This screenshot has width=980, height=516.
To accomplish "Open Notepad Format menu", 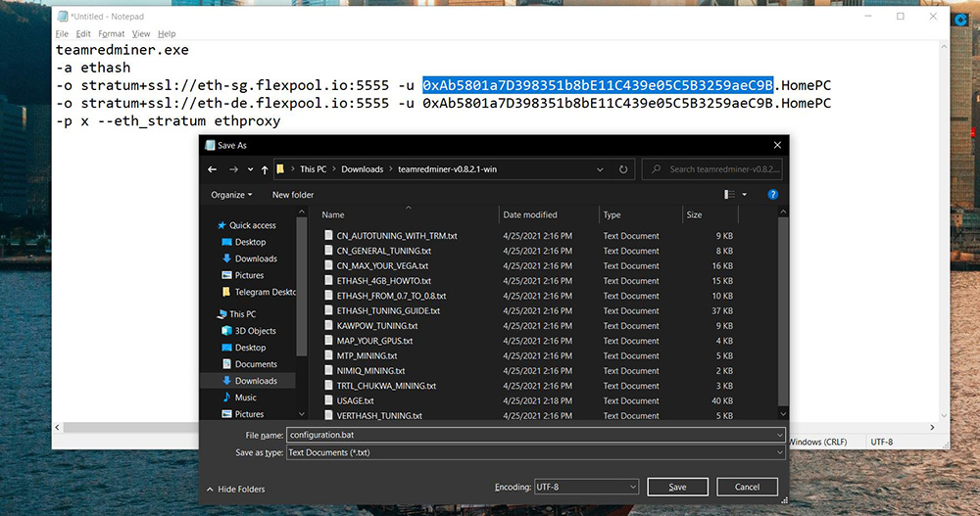I will [112, 33].
